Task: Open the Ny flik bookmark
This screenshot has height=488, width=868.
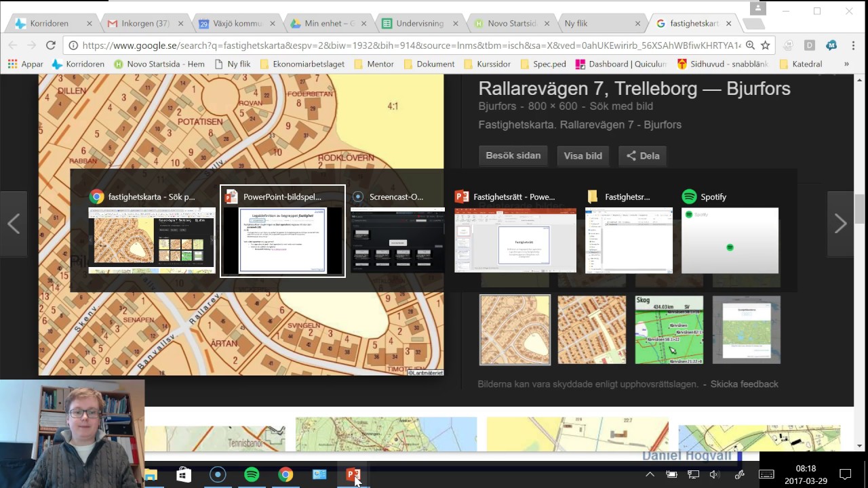Action: click(232, 64)
